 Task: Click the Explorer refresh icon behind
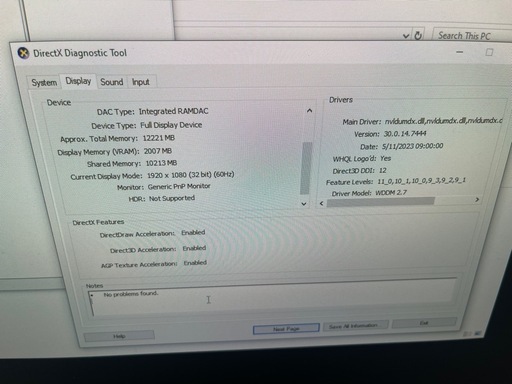(418, 35)
